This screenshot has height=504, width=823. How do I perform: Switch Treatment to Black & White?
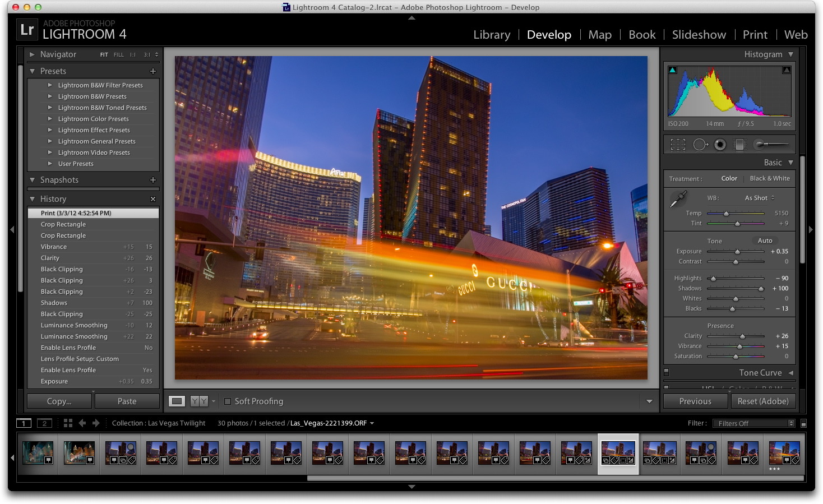coord(770,178)
